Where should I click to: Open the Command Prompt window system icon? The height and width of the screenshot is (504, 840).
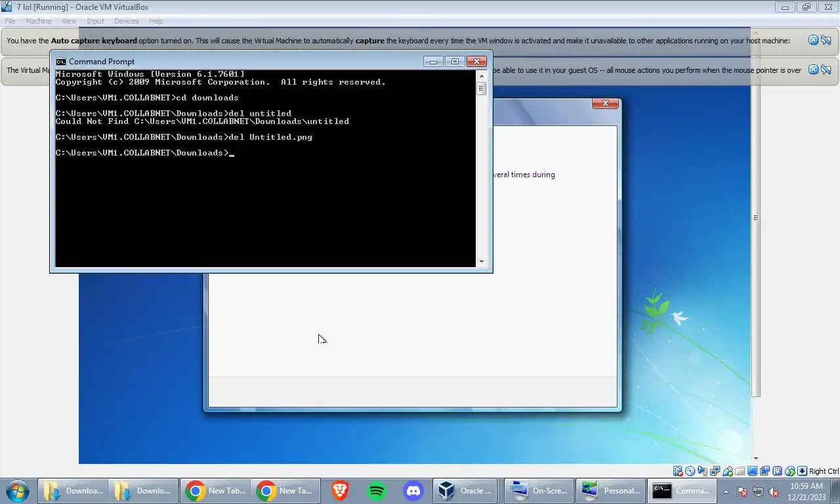61,62
